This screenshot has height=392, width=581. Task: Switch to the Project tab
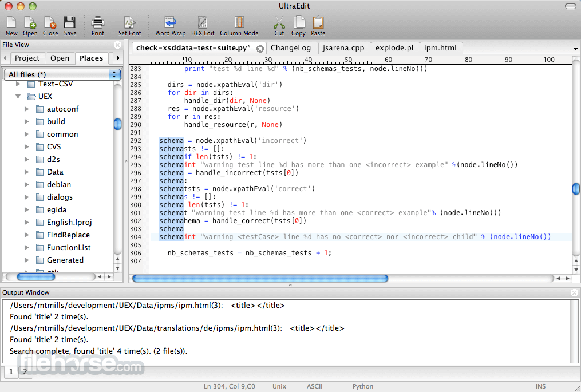pyautogui.click(x=27, y=58)
